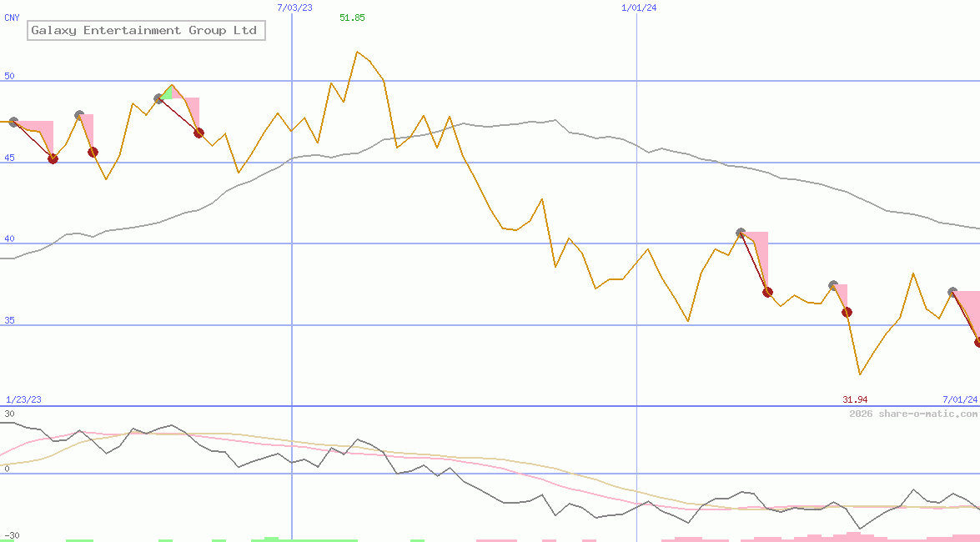Open the share-o-matic.com watermark link

coord(913,414)
